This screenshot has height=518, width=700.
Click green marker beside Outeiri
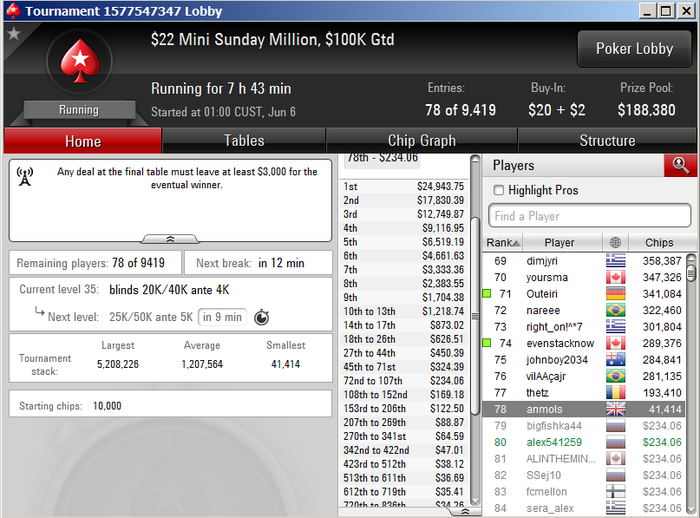(x=487, y=294)
